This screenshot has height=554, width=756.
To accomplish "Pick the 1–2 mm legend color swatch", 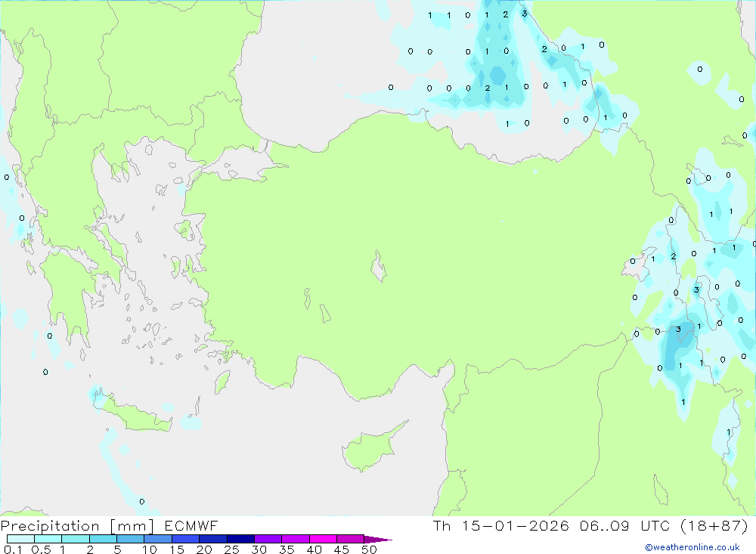I will pyautogui.click(x=76, y=539).
